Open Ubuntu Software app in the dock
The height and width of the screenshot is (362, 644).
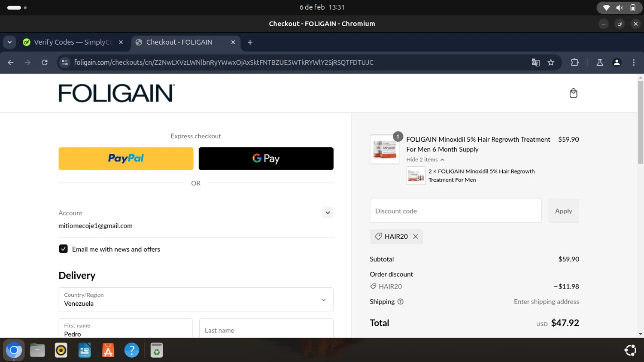tap(108, 350)
